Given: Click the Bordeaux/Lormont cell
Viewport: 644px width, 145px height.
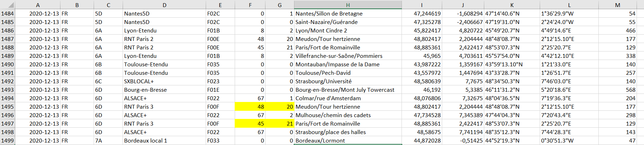Looking at the screenshot, I should click(348, 140).
